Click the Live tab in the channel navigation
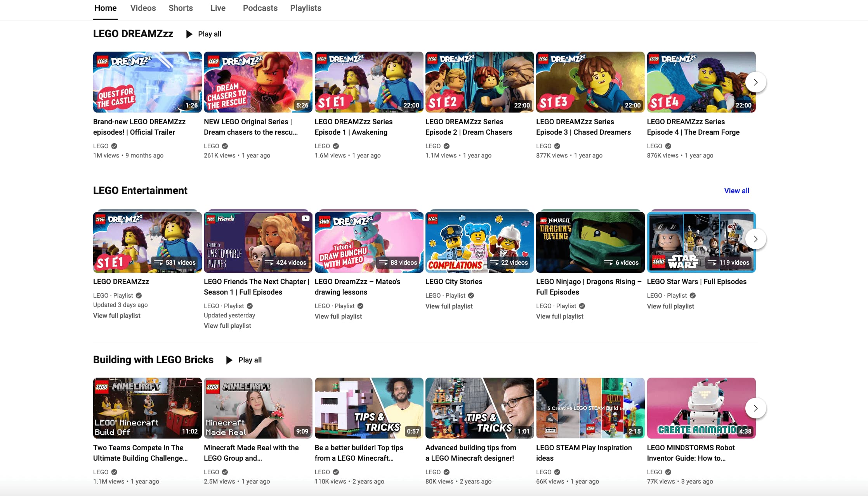The image size is (868, 496). coord(218,8)
